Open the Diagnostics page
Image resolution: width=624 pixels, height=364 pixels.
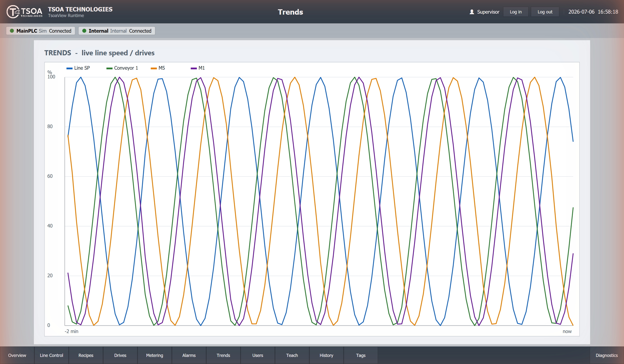(607, 355)
